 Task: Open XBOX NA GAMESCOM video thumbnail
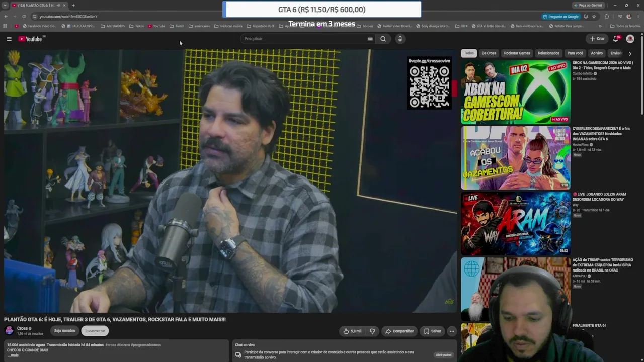pyautogui.click(x=516, y=92)
